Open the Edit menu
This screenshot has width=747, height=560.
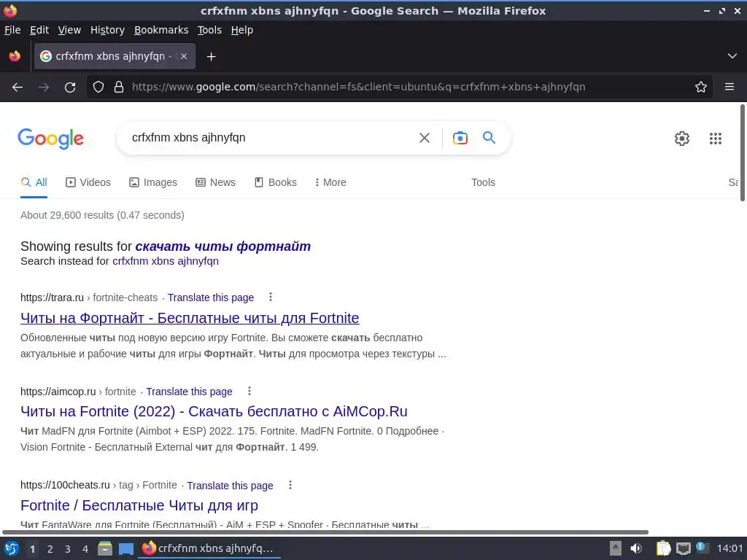tap(39, 30)
